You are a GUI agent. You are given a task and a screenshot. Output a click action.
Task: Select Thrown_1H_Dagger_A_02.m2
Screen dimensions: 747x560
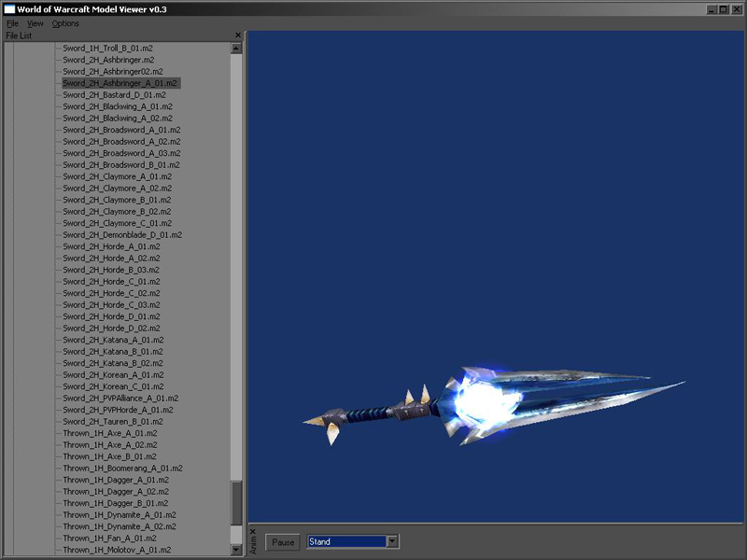(116, 492)
